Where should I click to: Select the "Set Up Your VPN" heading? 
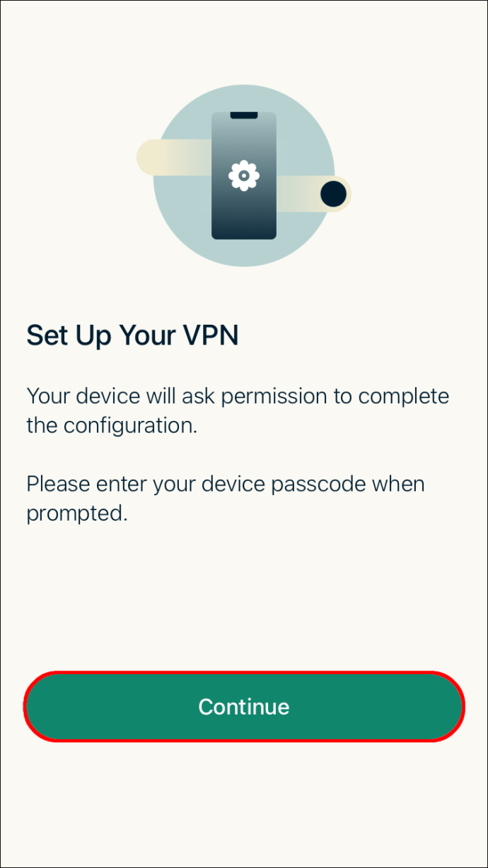point(132,336)
